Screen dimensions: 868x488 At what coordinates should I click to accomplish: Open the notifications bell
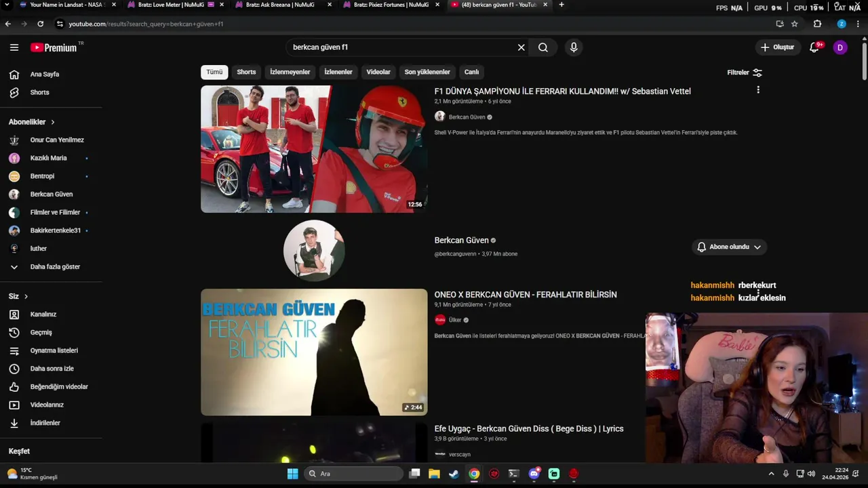814,47
